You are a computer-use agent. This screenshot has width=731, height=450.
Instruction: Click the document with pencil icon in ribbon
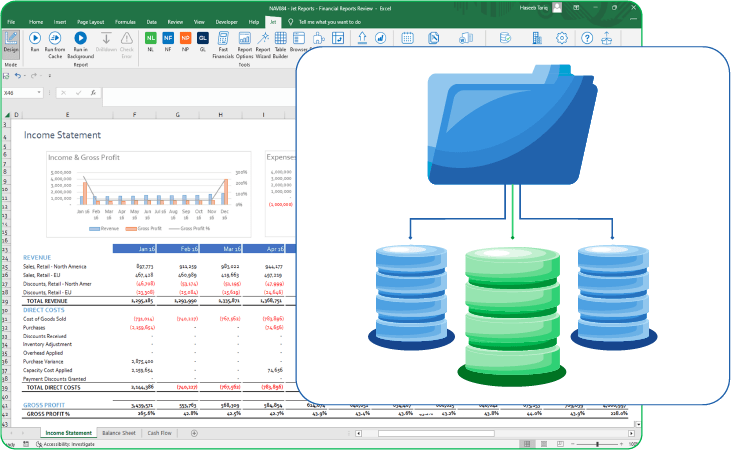pyautogui.click(x=434, y=38)
